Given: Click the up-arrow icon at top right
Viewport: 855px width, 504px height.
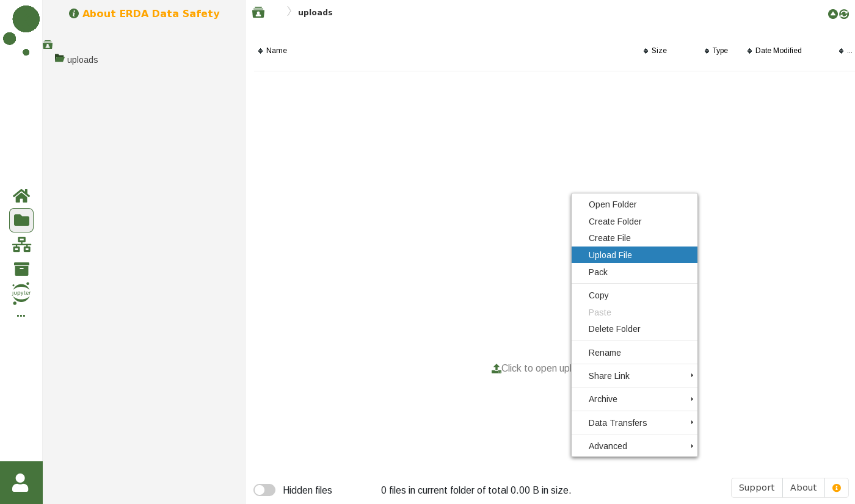Looking at the screenshot, I should coord(832,14).
